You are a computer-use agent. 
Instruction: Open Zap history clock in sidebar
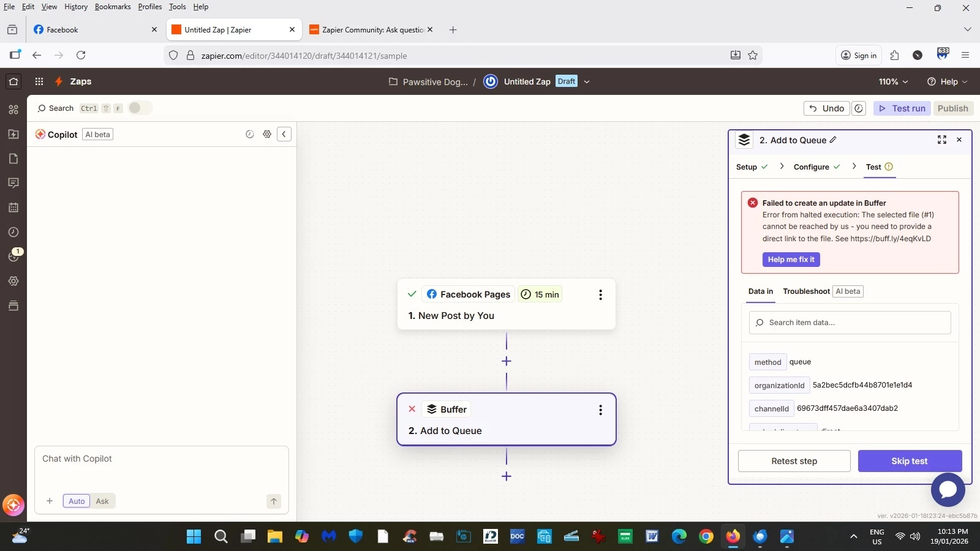pos(13,232)
